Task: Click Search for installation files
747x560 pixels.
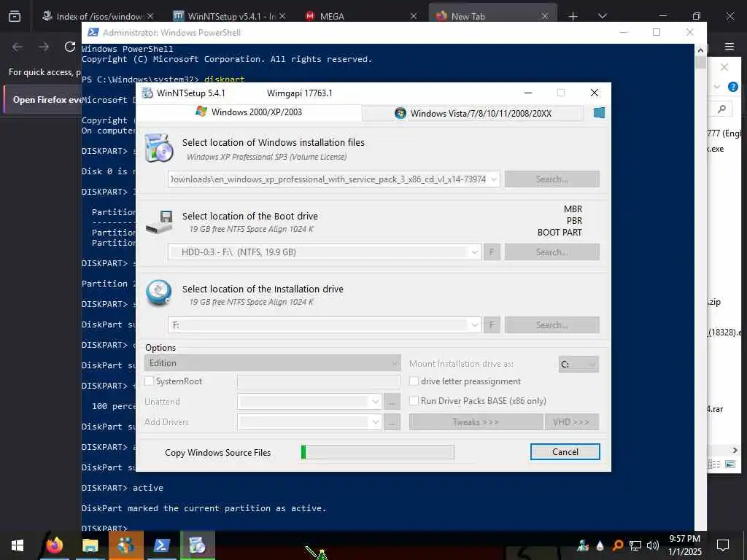Action: click(552, 179)
